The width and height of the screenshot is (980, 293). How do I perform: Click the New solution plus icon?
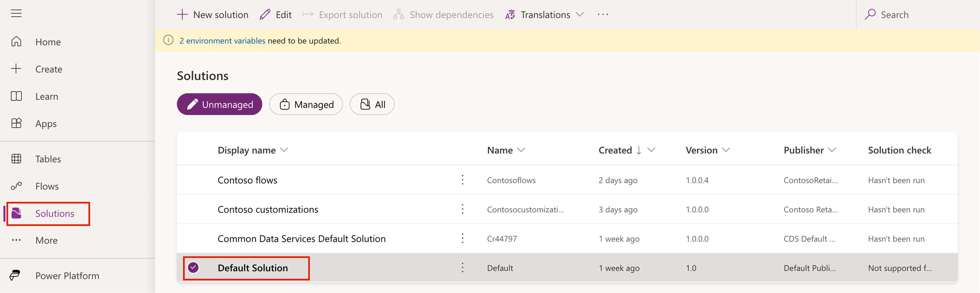[x=182, y=14]
